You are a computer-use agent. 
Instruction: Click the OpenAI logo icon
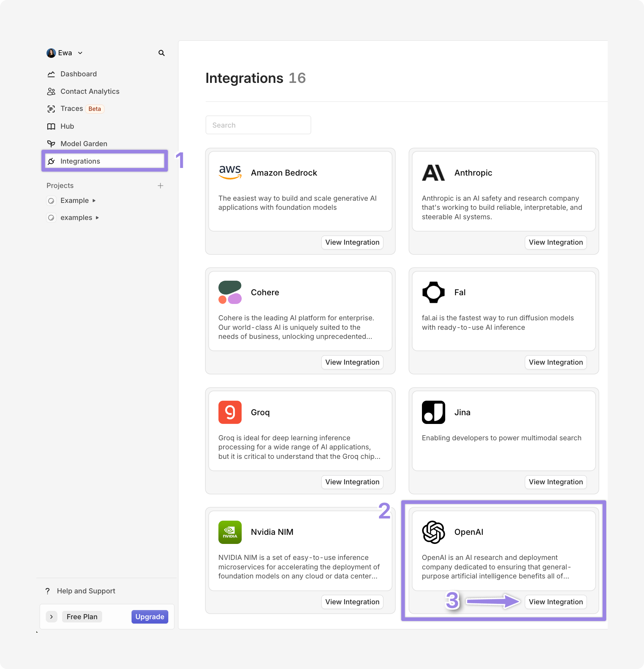click(433, 532)
